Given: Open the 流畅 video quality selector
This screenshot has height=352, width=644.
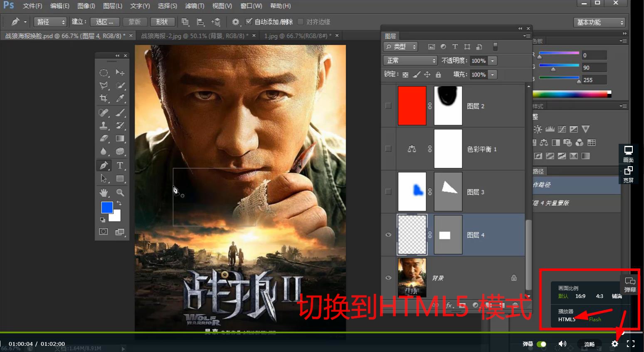Looking at the screenshot, I should pyautogui.click(x=589, y=344).
